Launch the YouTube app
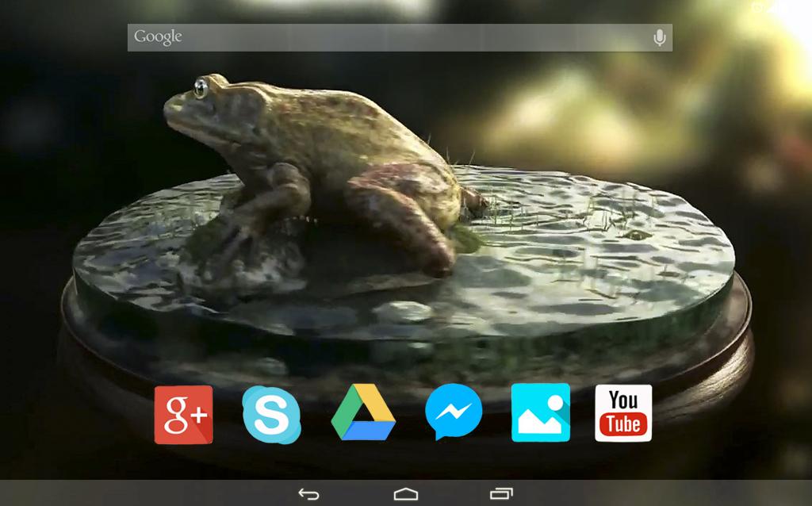Screen dimensions: 812x506 point(623,412)
